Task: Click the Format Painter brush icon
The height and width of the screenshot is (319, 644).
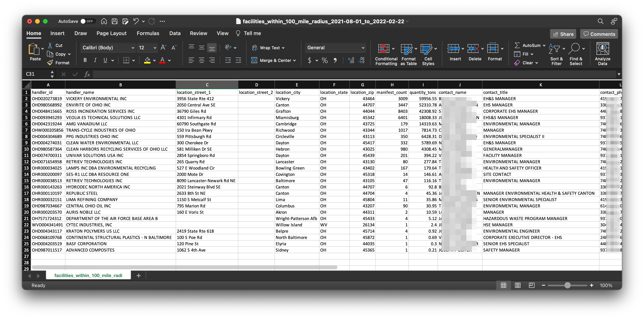Action: [50, 62]
